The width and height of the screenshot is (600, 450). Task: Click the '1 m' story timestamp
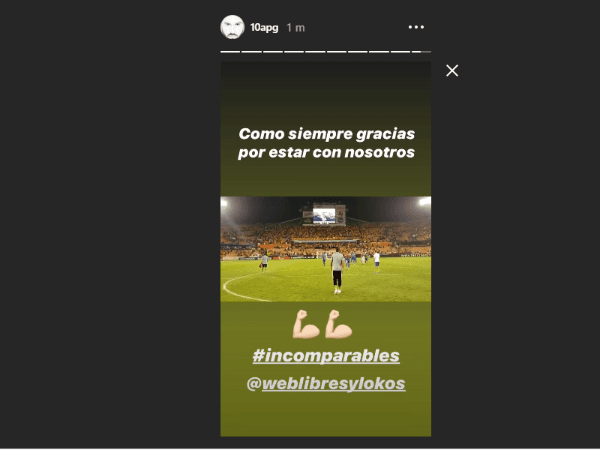click(x=295, y=28)
